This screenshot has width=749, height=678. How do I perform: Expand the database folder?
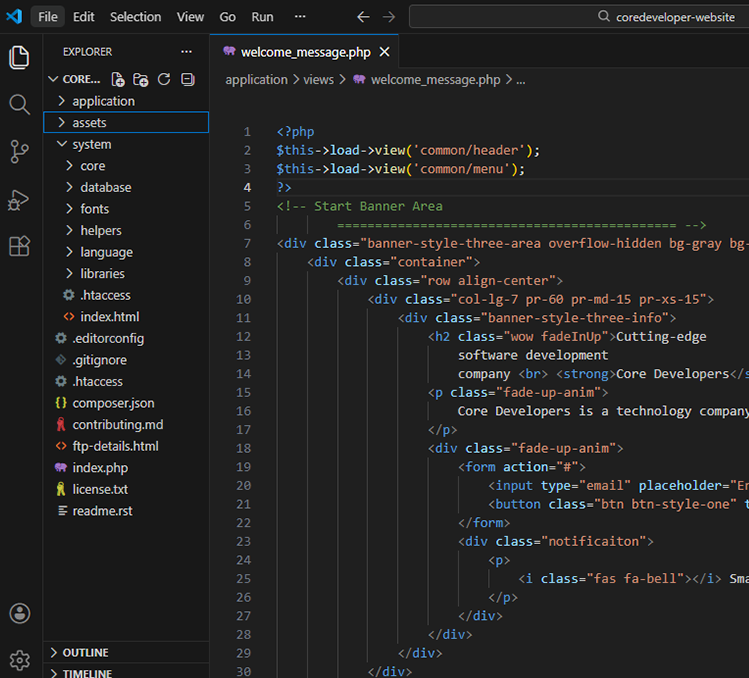point(105,187)
